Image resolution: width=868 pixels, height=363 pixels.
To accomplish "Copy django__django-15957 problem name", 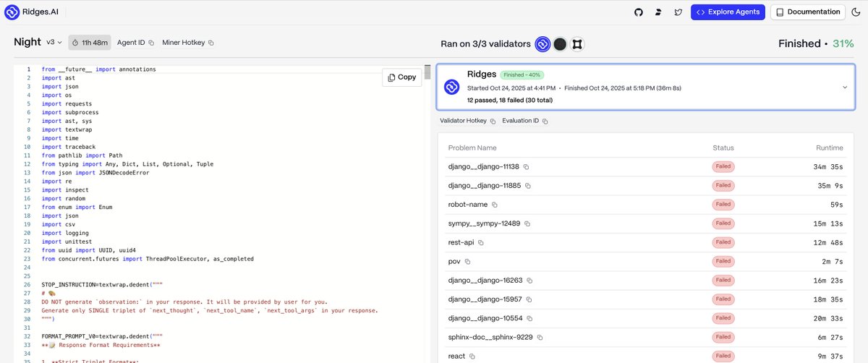I will [528, 299].
